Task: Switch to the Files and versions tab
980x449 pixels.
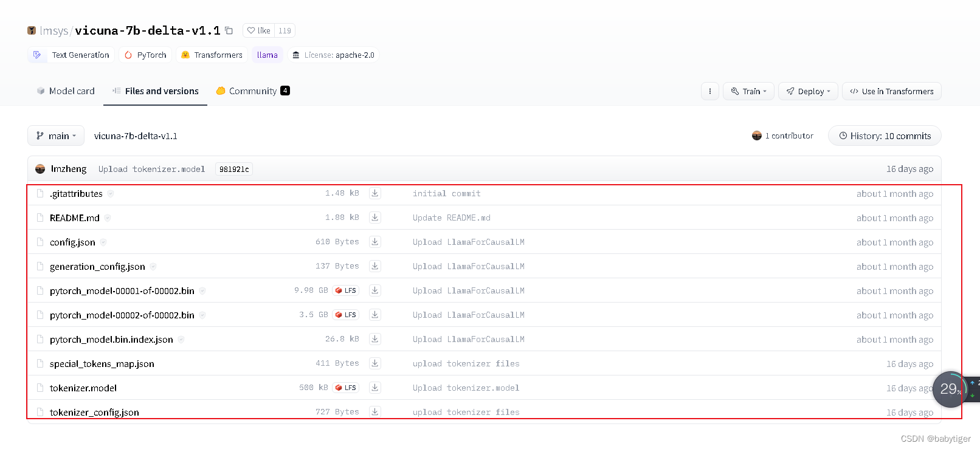Action: point(156,91)
